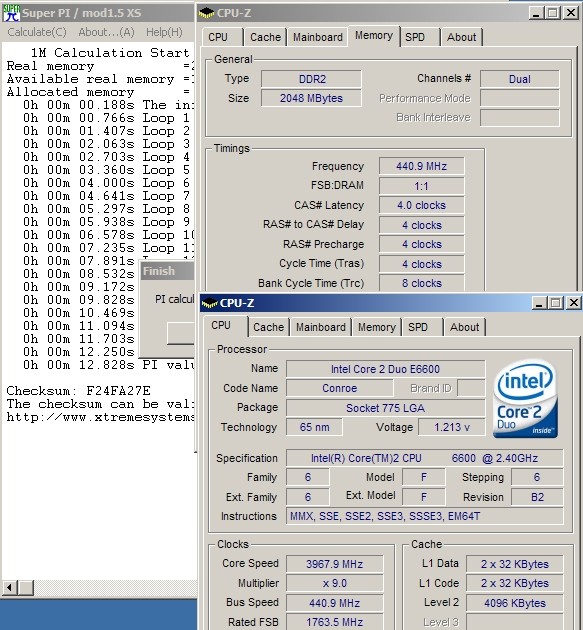Select Memory tab in upper CPU-Z window
583x630 pixels.
(x=374, y=36)
